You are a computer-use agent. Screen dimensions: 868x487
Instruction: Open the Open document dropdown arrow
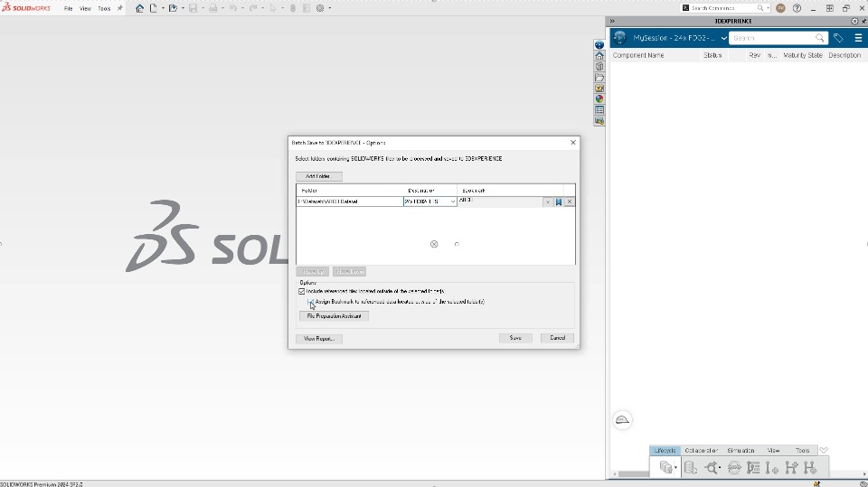click(183, 8)
